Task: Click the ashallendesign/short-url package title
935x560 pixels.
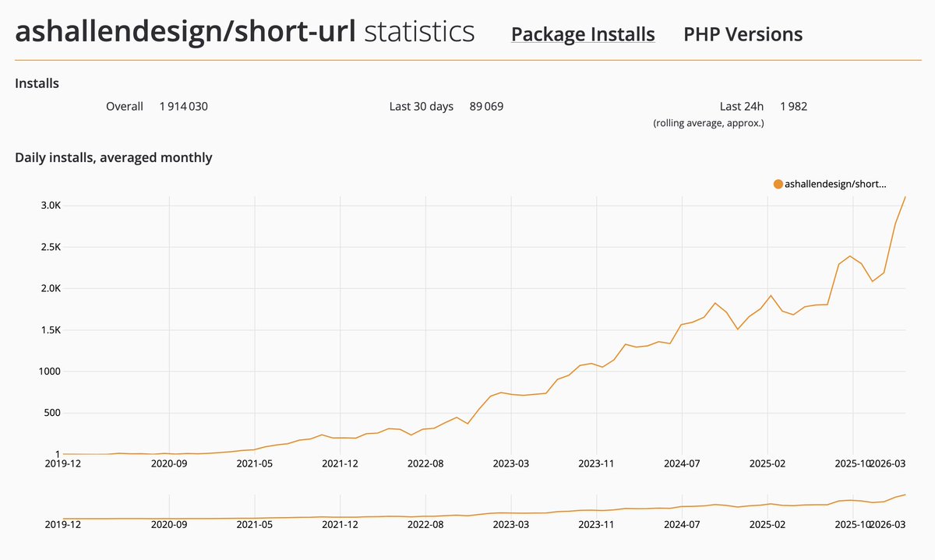Action: point(185,32)
